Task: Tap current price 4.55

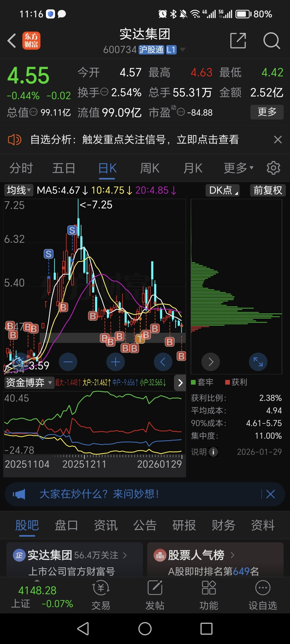Action: 28,75
